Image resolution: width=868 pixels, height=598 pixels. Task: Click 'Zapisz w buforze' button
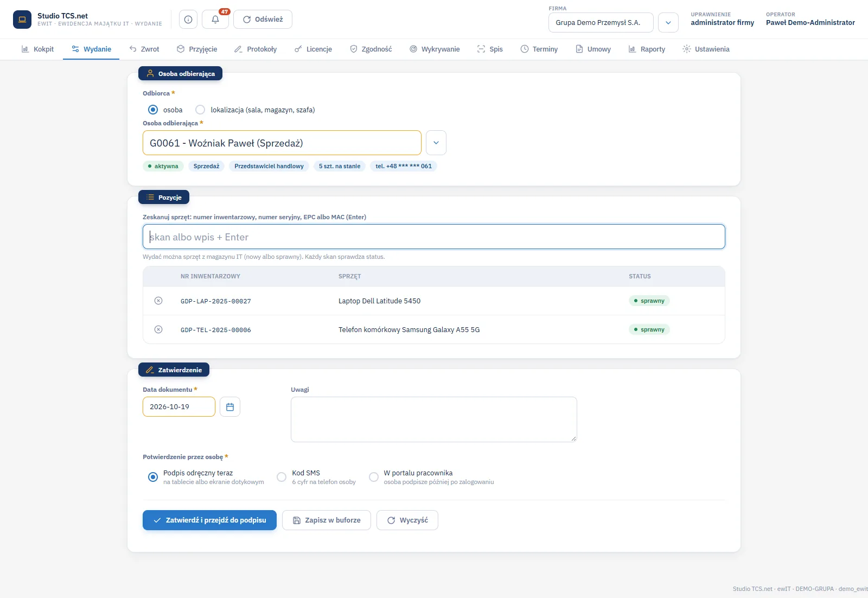pos(327,520)
